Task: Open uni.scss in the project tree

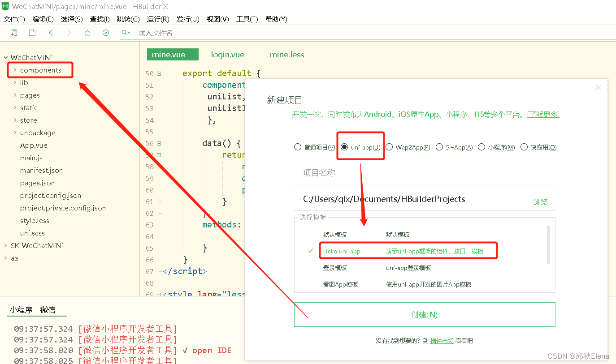Action: coord(32,233)
